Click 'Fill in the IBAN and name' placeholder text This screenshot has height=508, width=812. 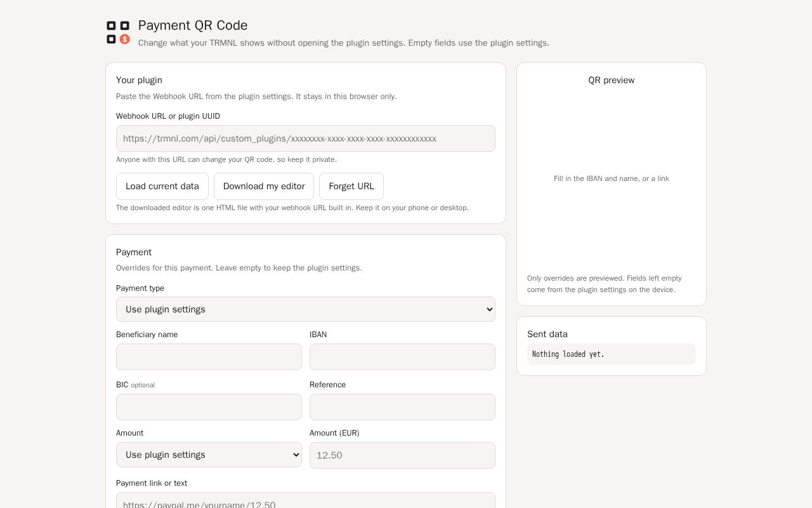click(612, 178)
